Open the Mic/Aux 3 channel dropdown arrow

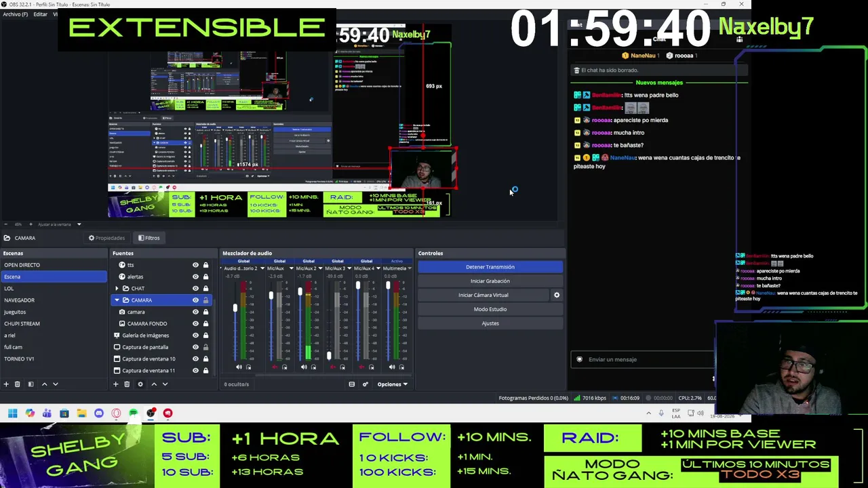350,268
